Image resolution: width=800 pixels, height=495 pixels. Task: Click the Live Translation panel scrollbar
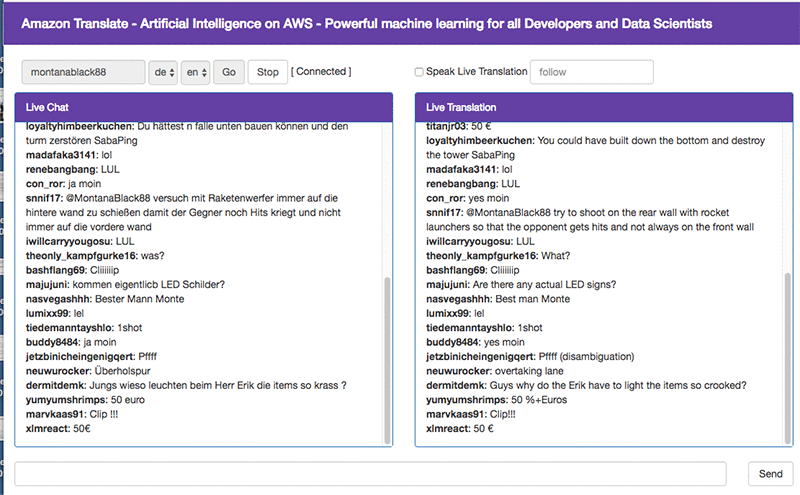pos(788,357)
